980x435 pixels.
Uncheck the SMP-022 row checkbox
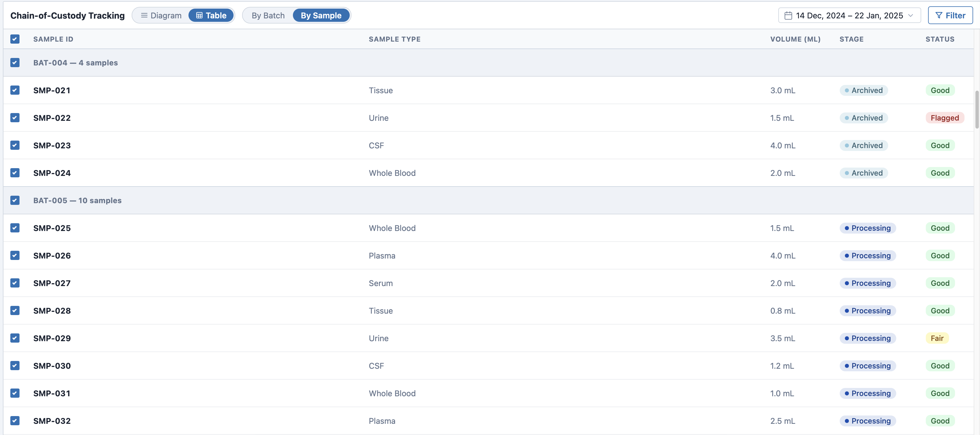[15, 118]
